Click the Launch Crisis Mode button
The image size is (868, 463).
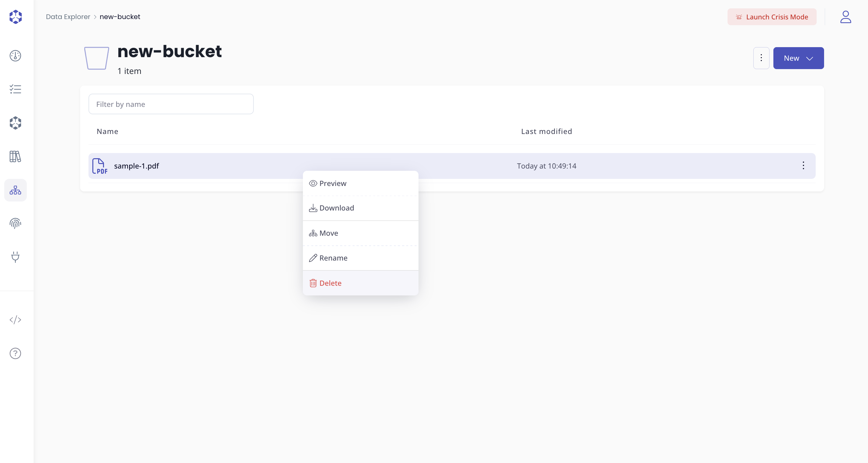point(772,17)
